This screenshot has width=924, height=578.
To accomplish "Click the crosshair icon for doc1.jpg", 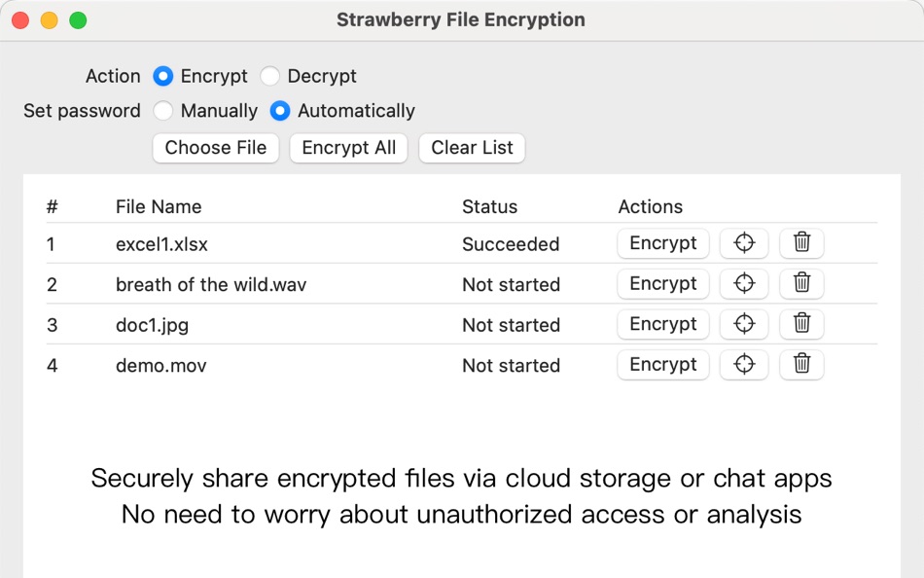I will [x=743, y=324].
